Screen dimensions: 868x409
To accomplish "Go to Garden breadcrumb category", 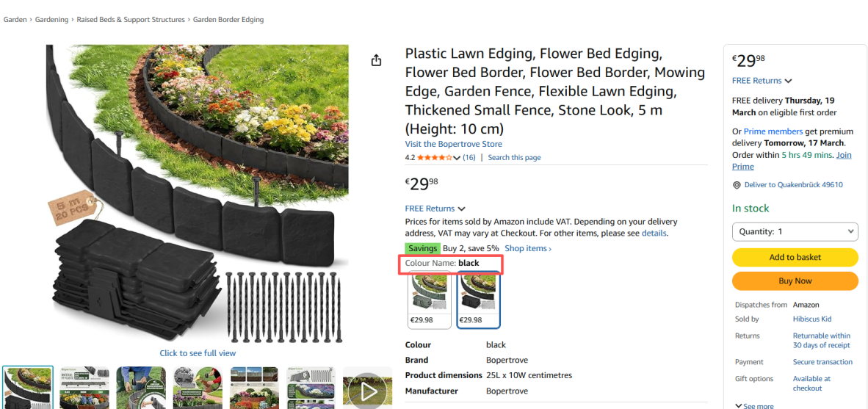I will pyautogui.click(x=15, y=20).
